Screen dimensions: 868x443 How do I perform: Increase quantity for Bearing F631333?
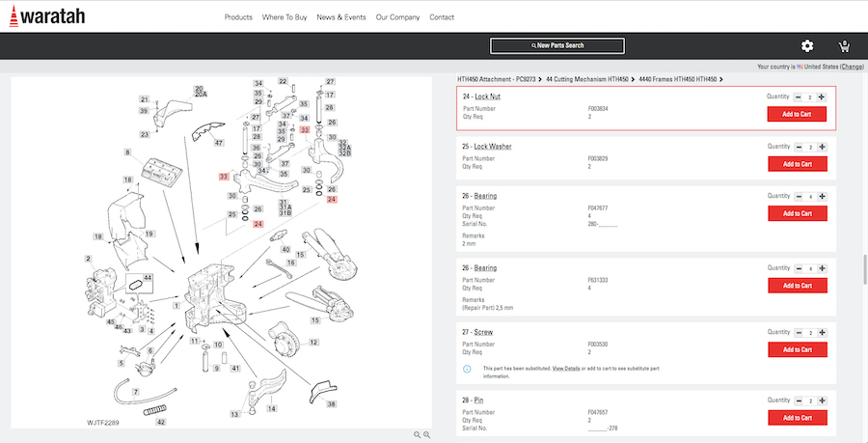click(822, 268)
